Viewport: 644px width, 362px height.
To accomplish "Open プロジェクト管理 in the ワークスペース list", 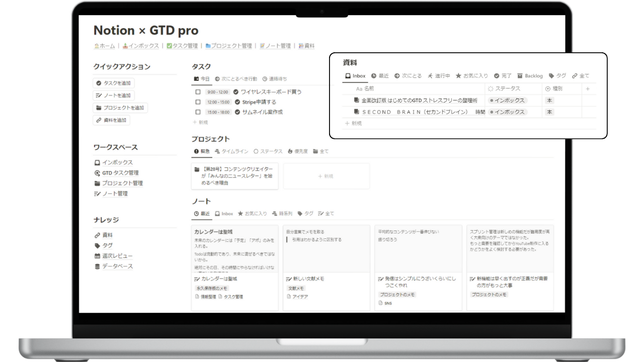I will 119,183.
